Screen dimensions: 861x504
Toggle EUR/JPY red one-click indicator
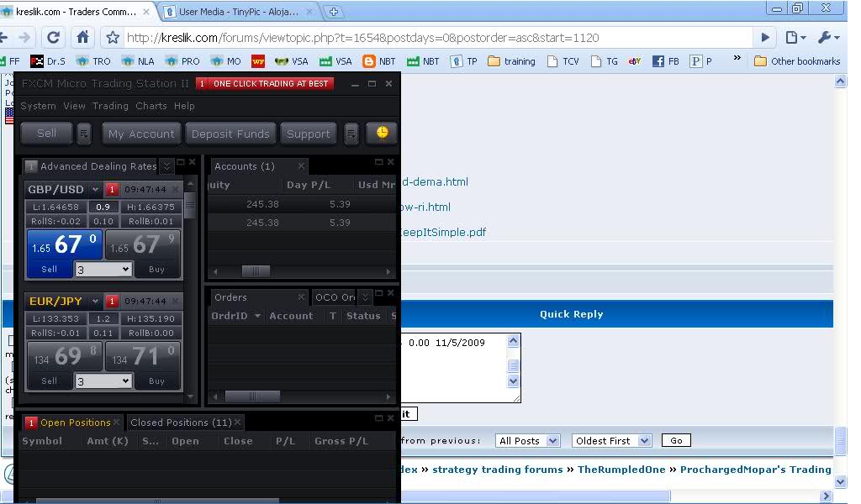pos(112,301)
